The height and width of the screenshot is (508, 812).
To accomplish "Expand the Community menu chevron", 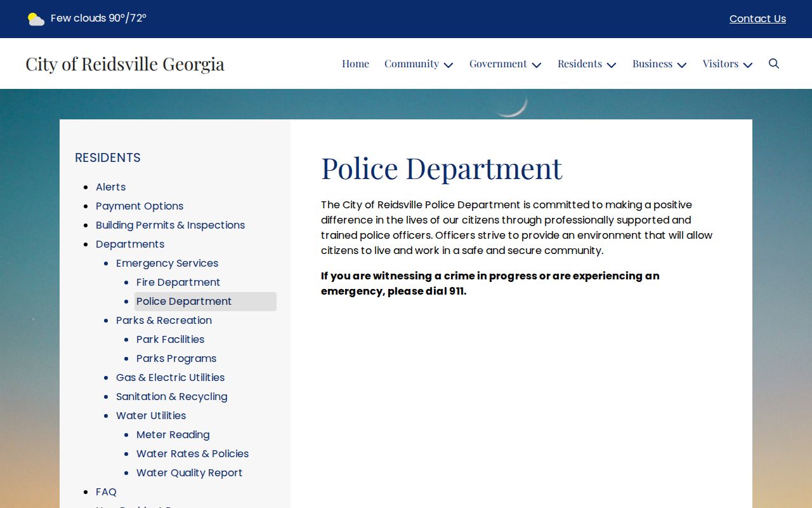I will click(449, 65).
